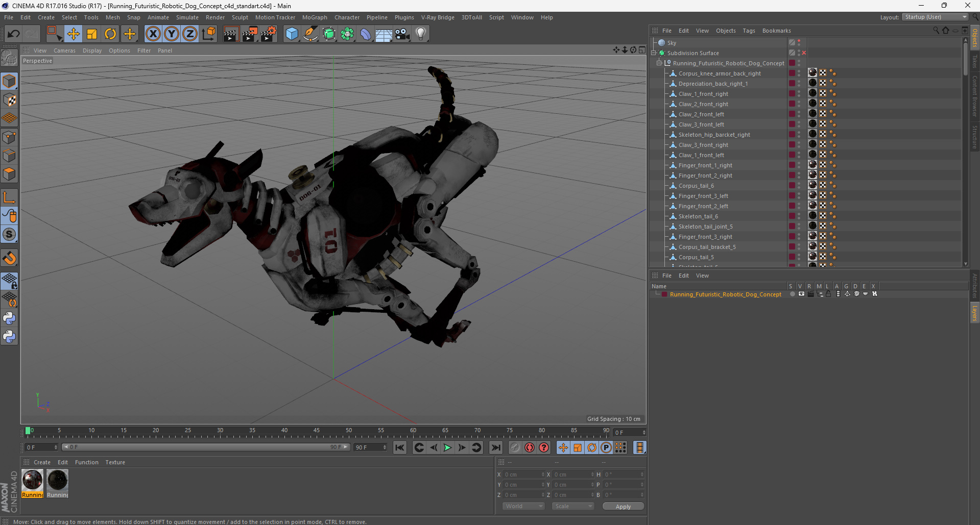
Task: Open viewport Cameras menu
Action: (x=64, y=51)
